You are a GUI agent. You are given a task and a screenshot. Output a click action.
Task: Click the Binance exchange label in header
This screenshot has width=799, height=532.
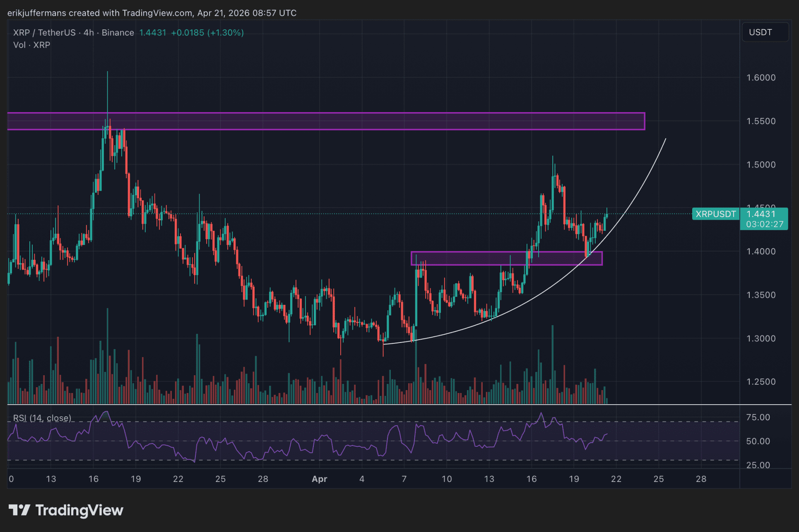[x=118, y=33]
